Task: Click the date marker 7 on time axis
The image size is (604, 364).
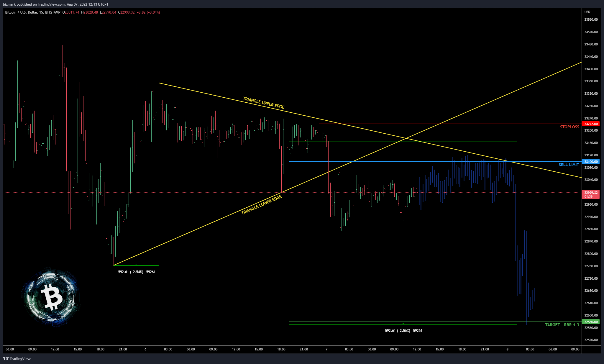Action: [x=326, y=349]
